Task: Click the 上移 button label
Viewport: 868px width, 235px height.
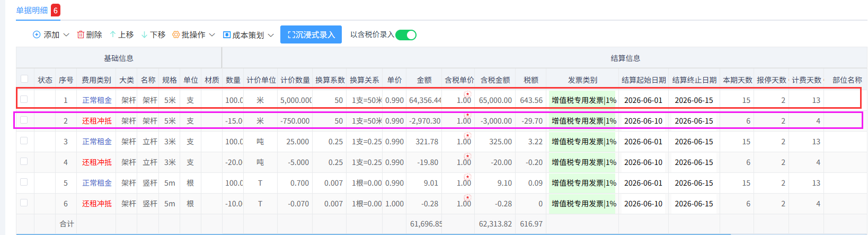Action: [126, 34]
